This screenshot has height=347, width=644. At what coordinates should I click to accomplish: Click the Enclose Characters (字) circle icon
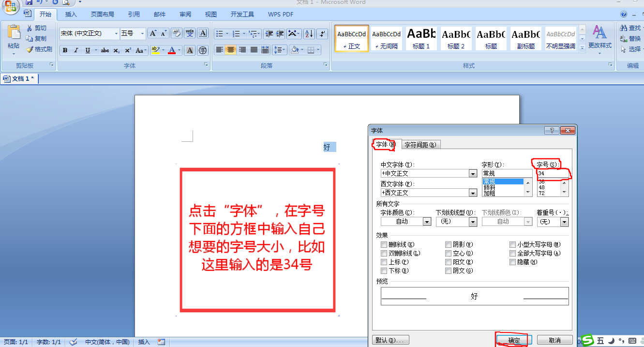click(203, 50)
